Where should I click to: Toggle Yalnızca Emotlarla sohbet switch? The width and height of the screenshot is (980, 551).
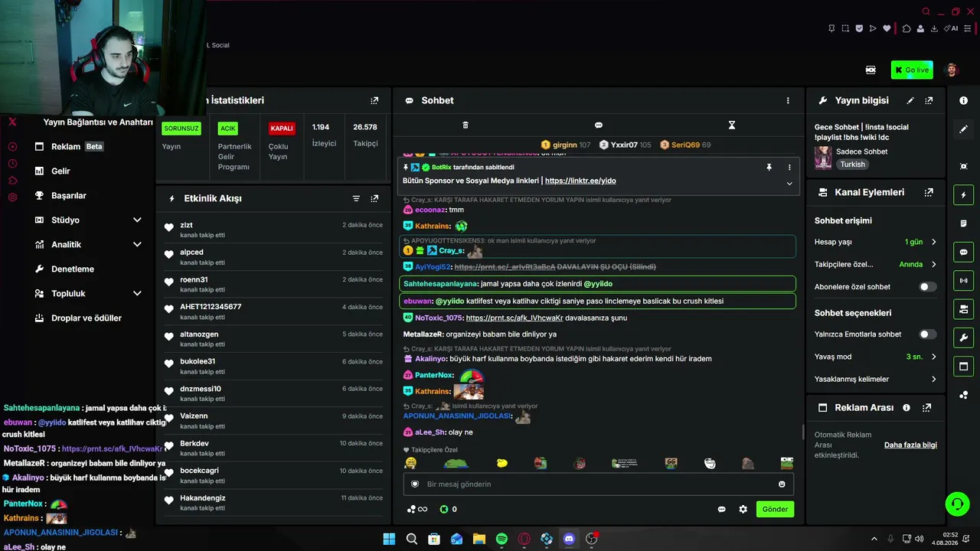pos(927,334)
